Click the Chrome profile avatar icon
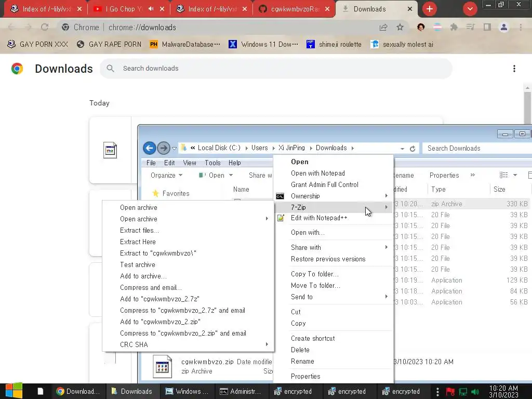 (x=504, y=27)
